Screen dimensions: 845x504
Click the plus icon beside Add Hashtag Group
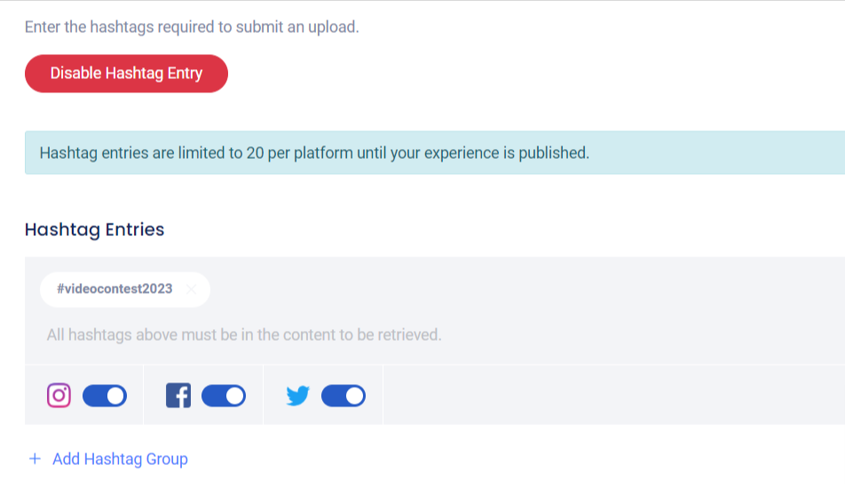(36, 459)
